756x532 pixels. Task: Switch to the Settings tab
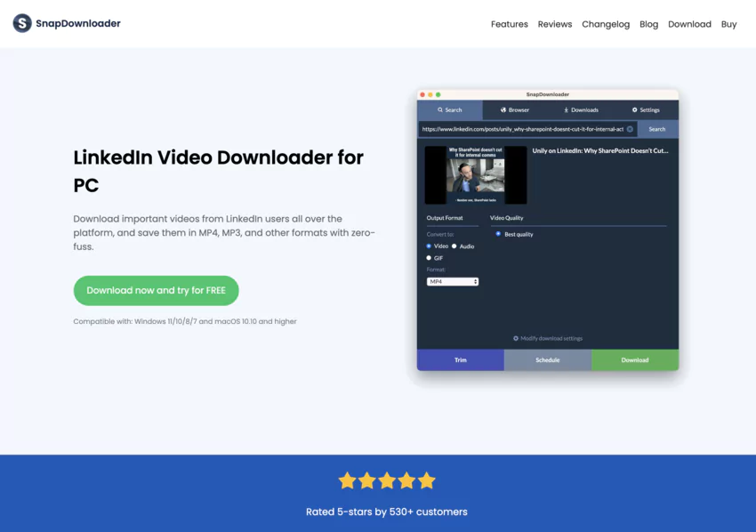(647, 109)
